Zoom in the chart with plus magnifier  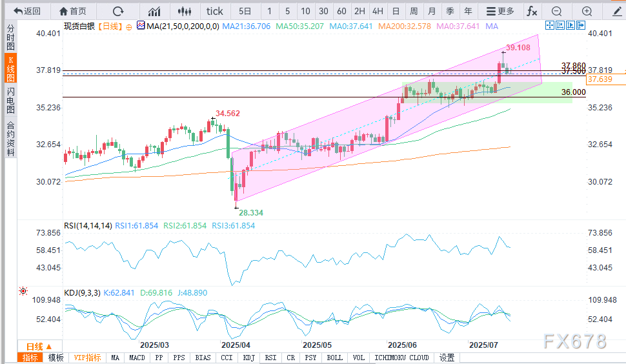tap(587, 11)
